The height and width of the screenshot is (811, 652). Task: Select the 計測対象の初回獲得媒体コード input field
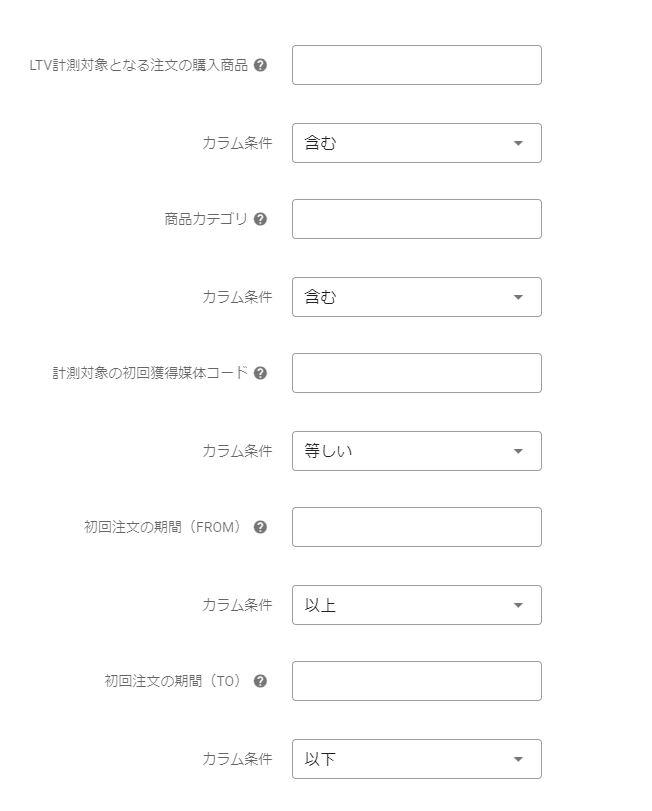pos(416,373)
